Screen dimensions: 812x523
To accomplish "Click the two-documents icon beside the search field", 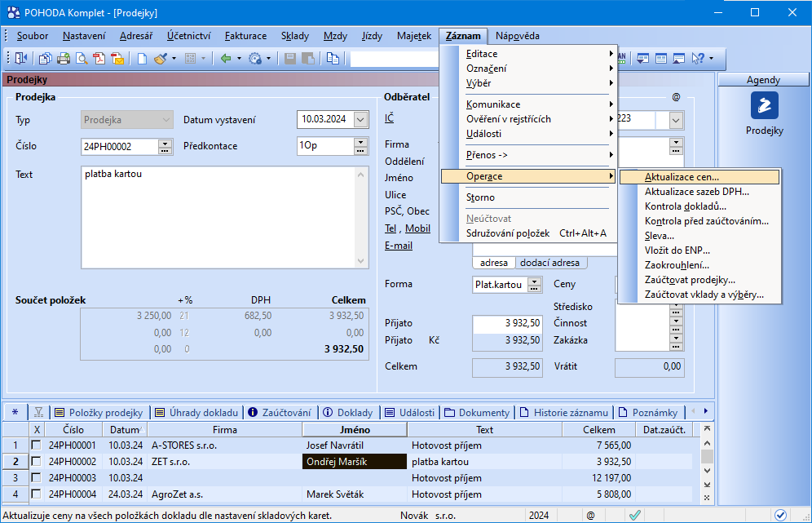I will (x=333, y=59).
